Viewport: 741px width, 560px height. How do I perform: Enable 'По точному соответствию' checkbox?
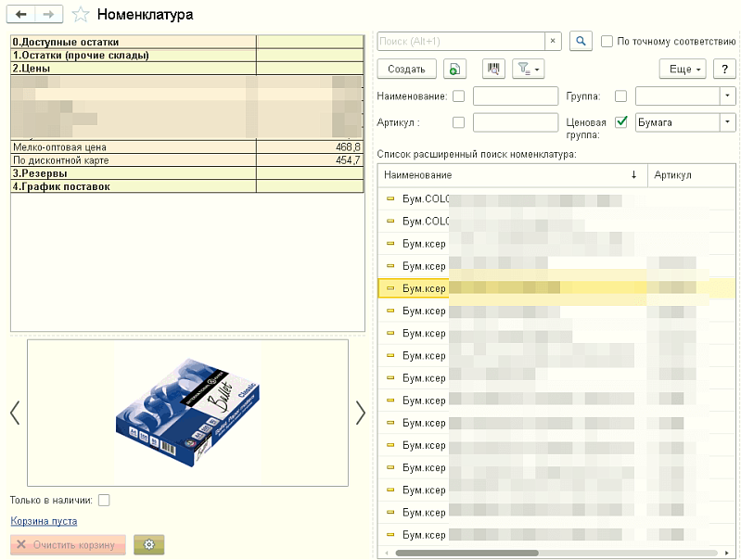[x=607, y=42]
